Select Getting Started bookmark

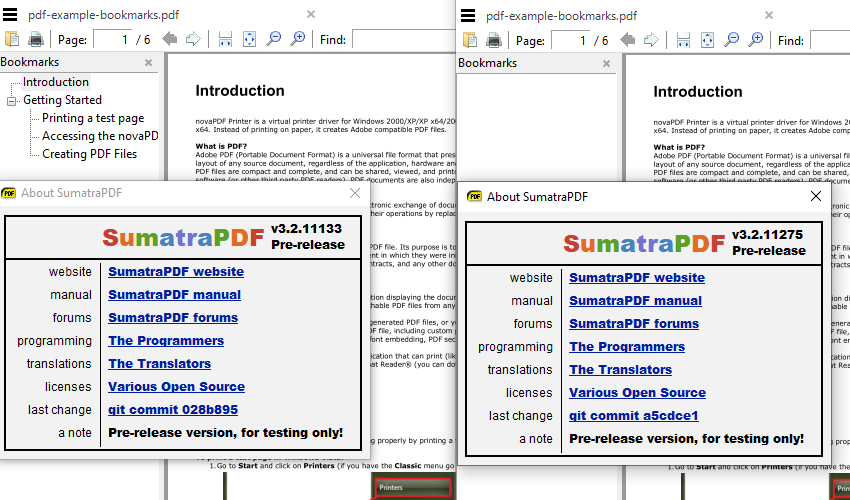[62, 100]
